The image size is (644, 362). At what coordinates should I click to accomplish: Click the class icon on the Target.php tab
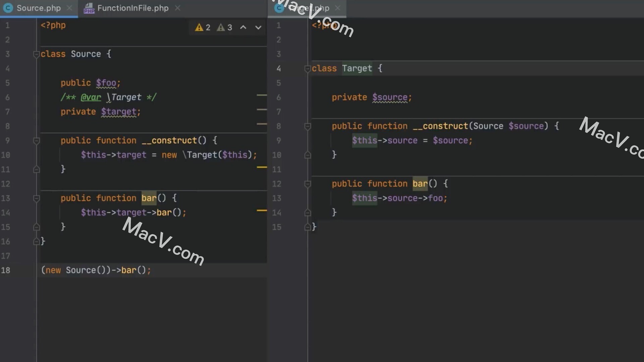pos(279,8)
